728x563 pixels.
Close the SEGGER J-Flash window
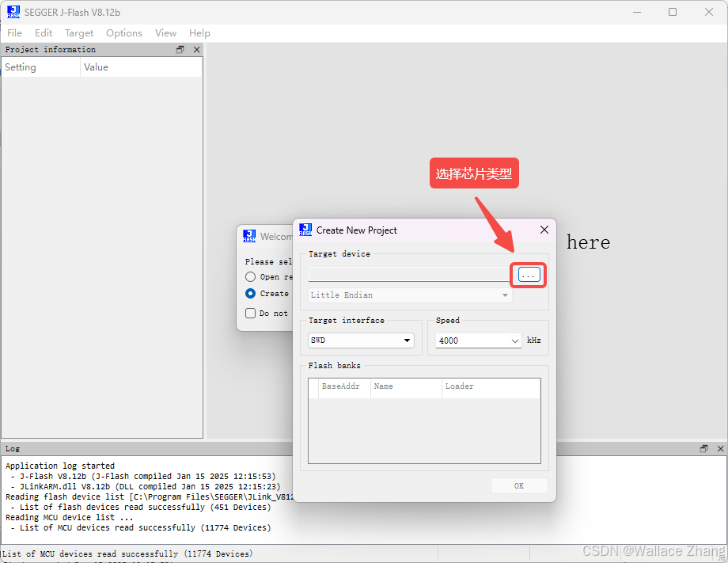(708, 12)
